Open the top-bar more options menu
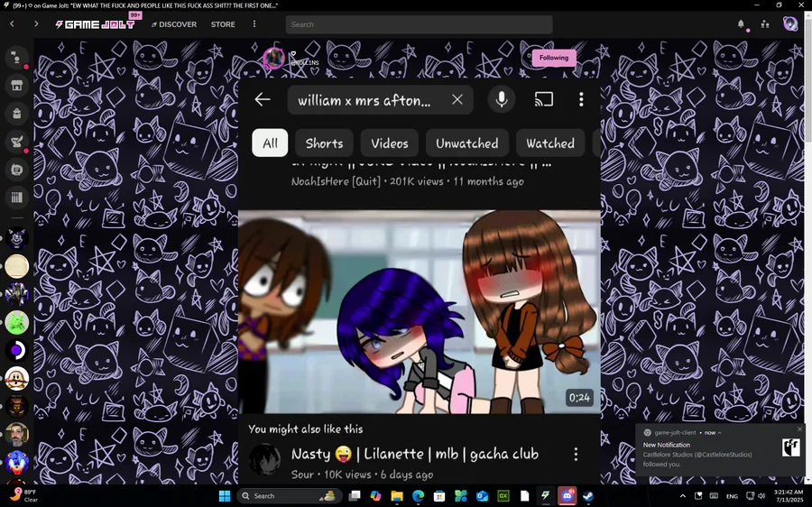812x507 pixels. click(x=254, y=23)
